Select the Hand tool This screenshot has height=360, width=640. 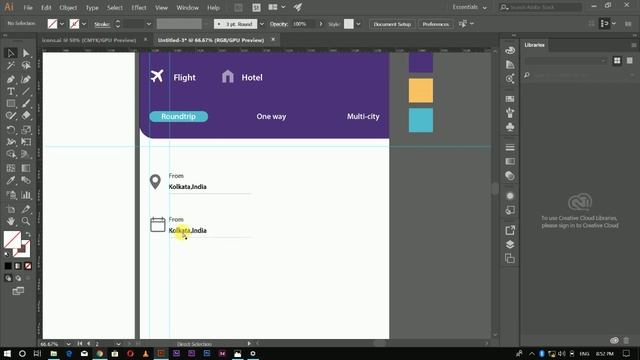11,221
